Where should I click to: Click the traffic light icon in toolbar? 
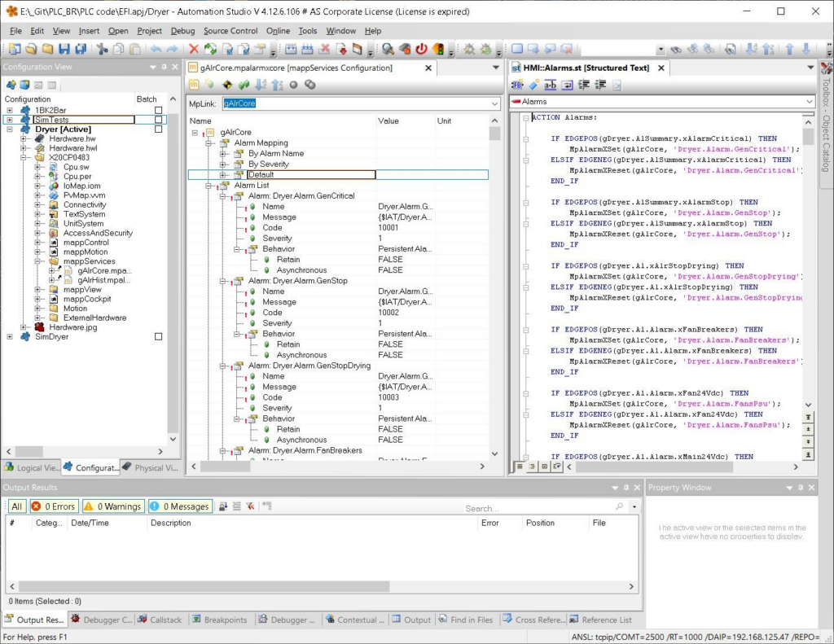[x=438, y=50]
